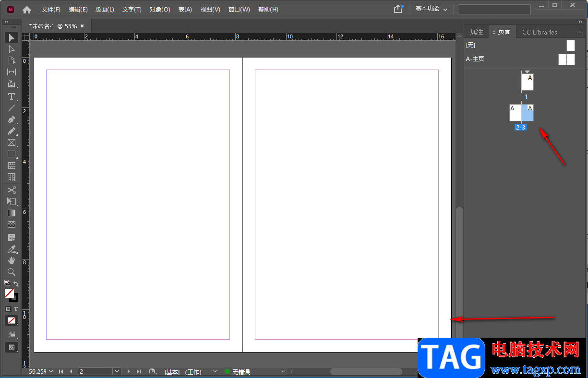The width and height of the screenshot is (588, 378).
Task: Select the Note tool
Action: click(x=12, y=237)
